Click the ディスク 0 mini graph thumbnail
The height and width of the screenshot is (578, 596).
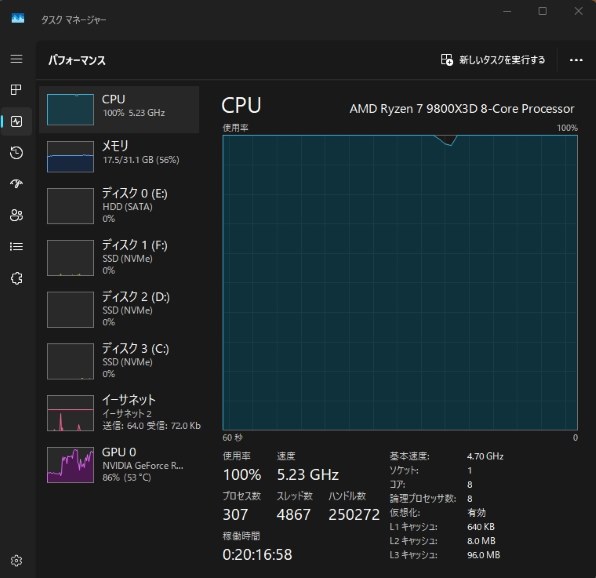pyautogui.click(x=70, y=206)
